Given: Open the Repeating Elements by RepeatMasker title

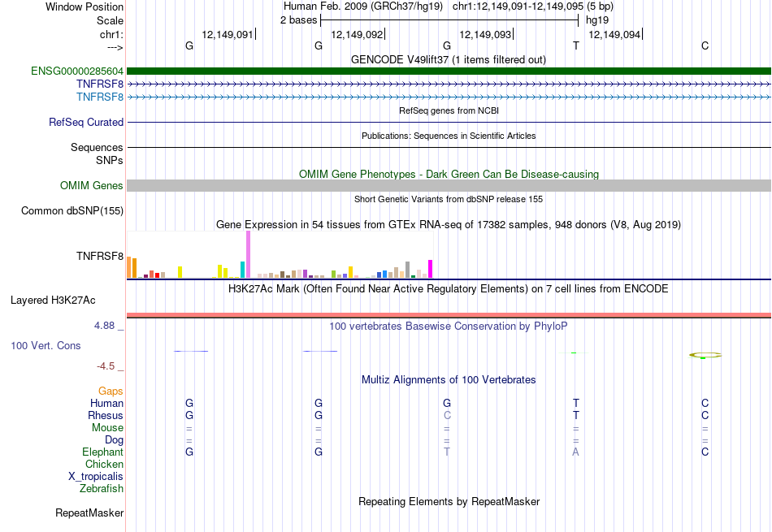Looking at the screenshot, I should [449, 501].
